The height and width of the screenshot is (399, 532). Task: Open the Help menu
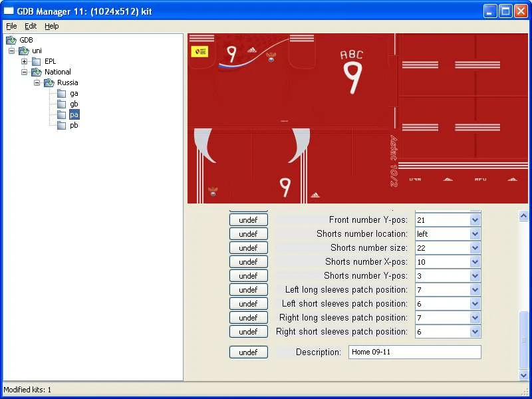tap(51, 26)
